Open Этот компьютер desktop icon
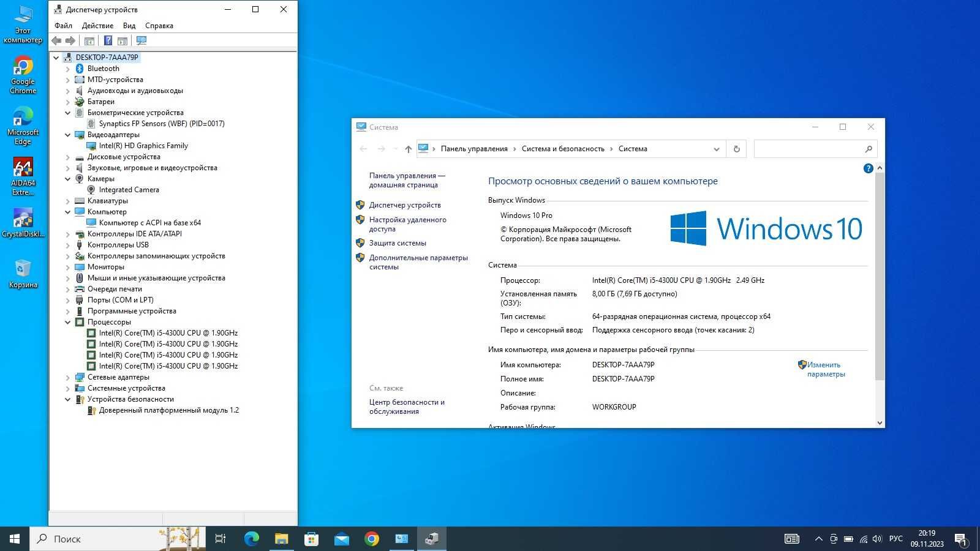The image size is (980, 551). [x=23, y=24]
